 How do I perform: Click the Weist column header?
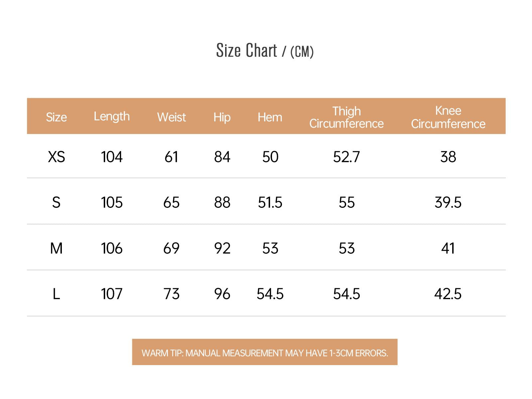coord(171,117)
